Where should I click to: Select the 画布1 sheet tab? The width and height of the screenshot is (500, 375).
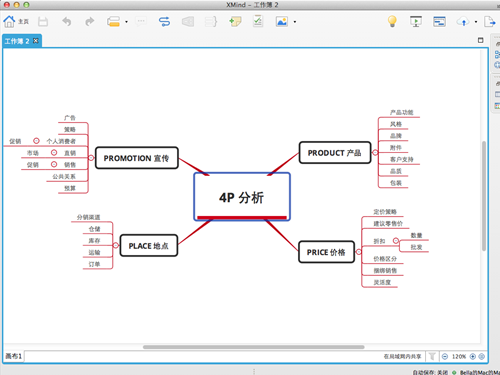click(14, 356)
